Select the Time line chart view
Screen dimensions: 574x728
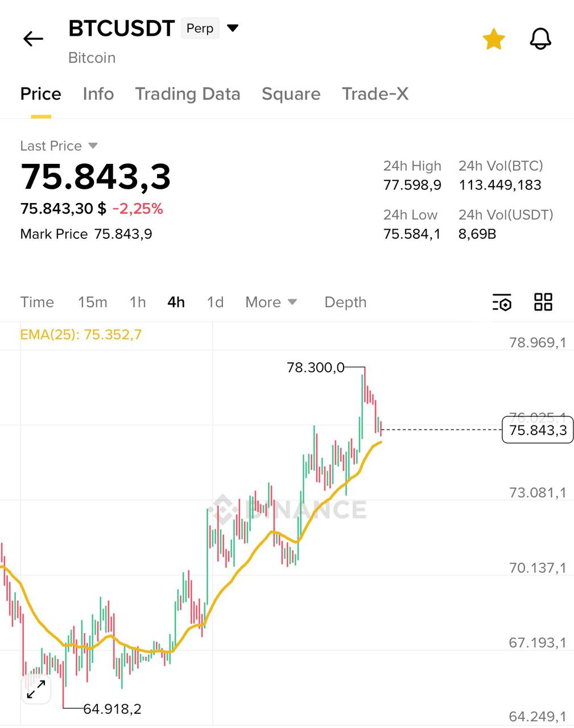tap(37, 302)
